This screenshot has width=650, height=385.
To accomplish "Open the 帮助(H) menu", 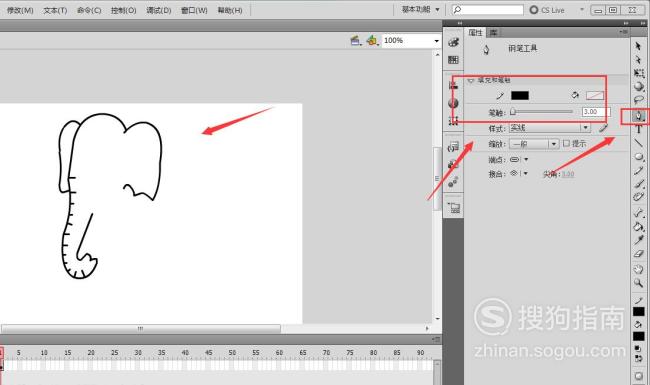I will (230, 10).
